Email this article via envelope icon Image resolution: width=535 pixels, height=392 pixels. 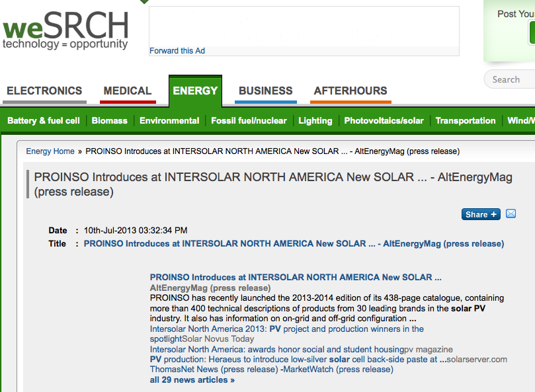click(x=511, y=214)
